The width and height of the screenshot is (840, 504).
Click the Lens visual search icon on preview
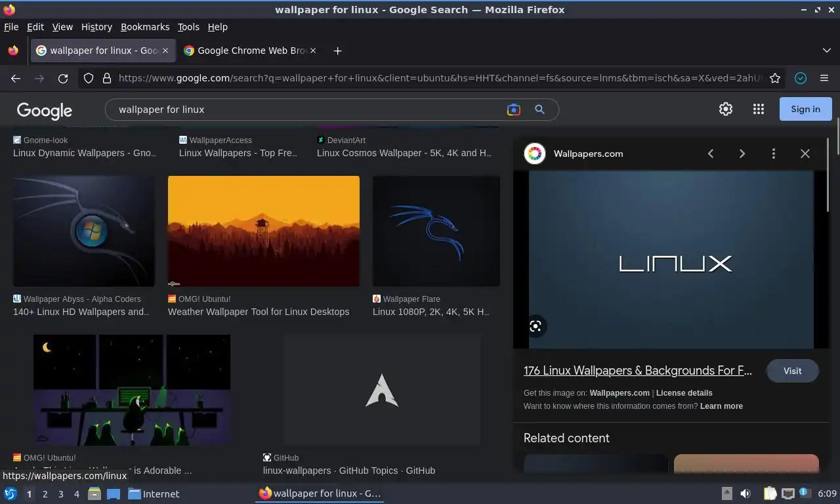click(x=535, y=326)
